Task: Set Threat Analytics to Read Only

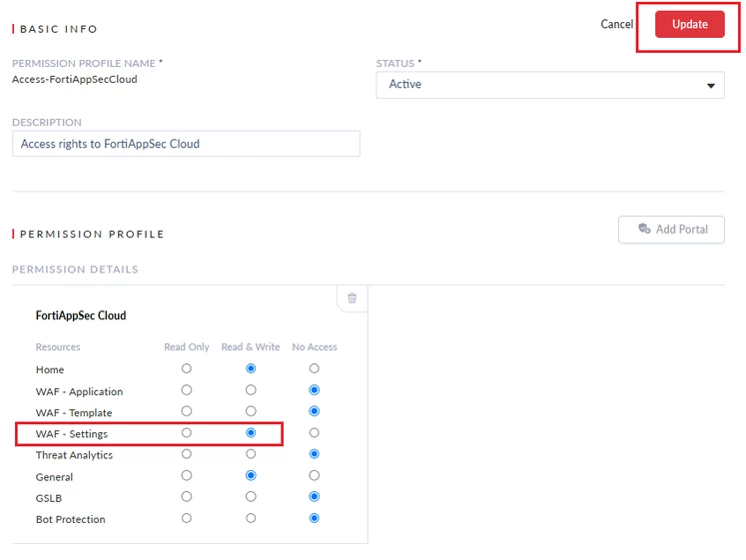Action: (187, 454)
